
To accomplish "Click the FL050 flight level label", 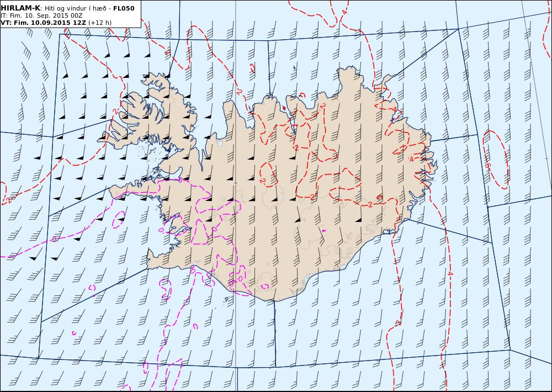I will [124, 8].
